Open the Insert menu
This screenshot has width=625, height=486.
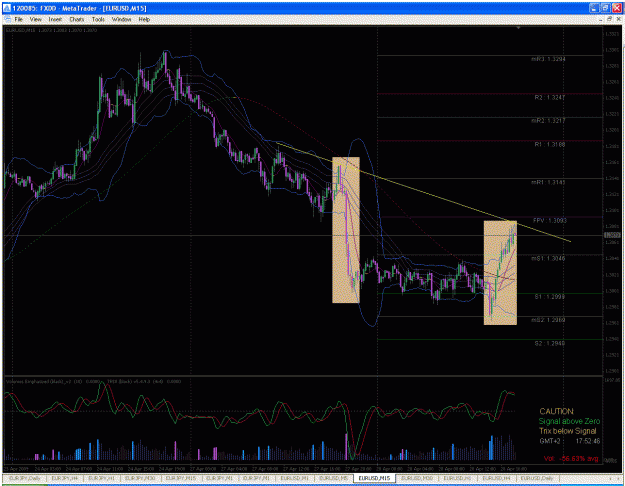[55, 19]
